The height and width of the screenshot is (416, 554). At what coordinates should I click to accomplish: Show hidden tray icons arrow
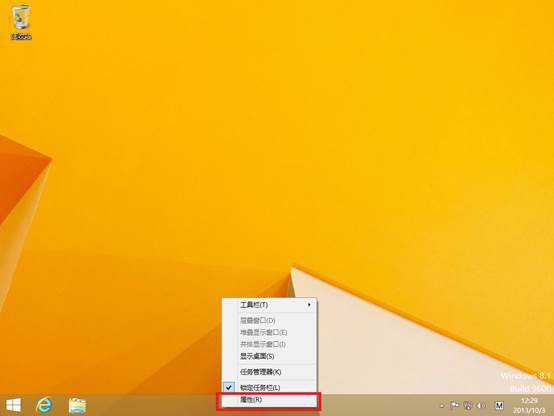(x=442, y=405)
